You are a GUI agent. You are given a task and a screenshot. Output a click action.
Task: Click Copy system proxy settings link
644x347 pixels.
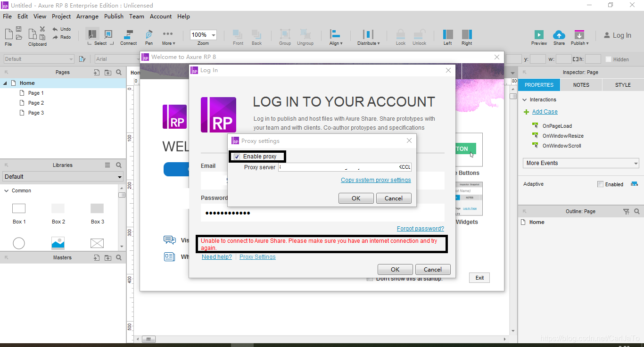tap(376, 180)
